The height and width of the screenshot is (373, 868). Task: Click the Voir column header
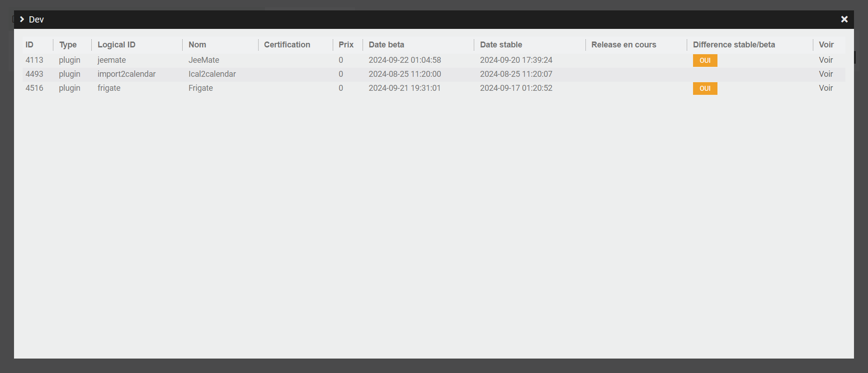[x=826, y=45]
